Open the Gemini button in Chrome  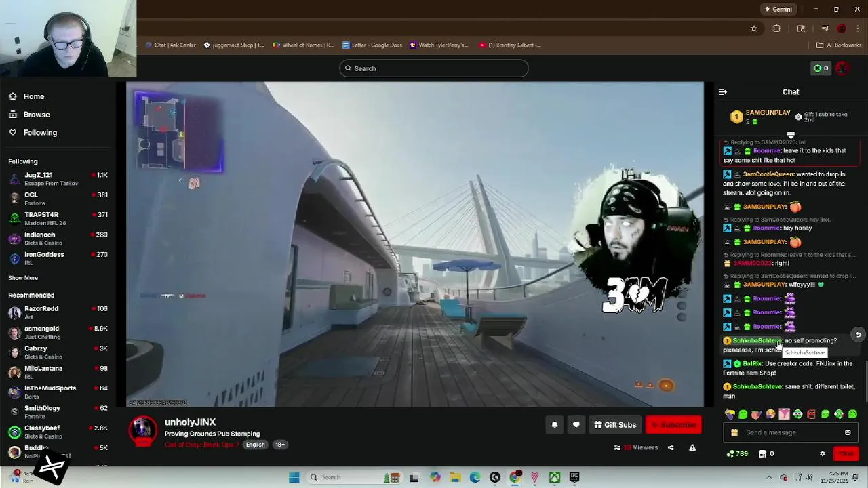coord(778,9)
